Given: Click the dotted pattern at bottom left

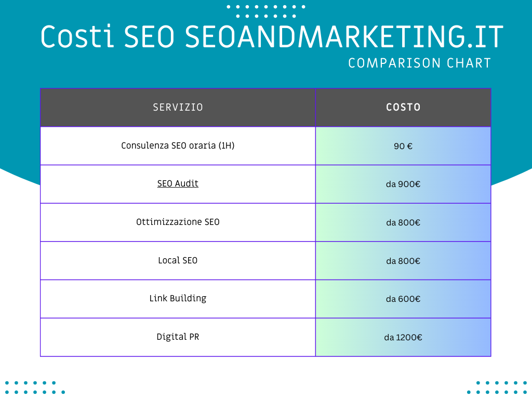Looking at the screenshot, I should tap(35, 388).
